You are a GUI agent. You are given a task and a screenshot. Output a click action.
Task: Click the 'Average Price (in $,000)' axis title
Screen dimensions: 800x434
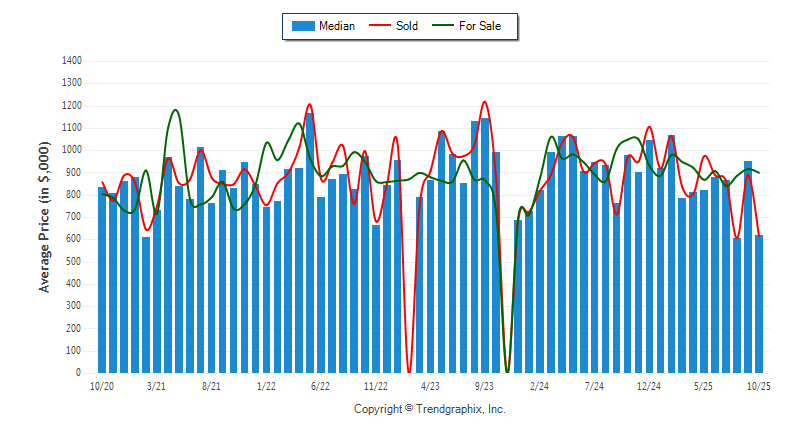point(44,217)
